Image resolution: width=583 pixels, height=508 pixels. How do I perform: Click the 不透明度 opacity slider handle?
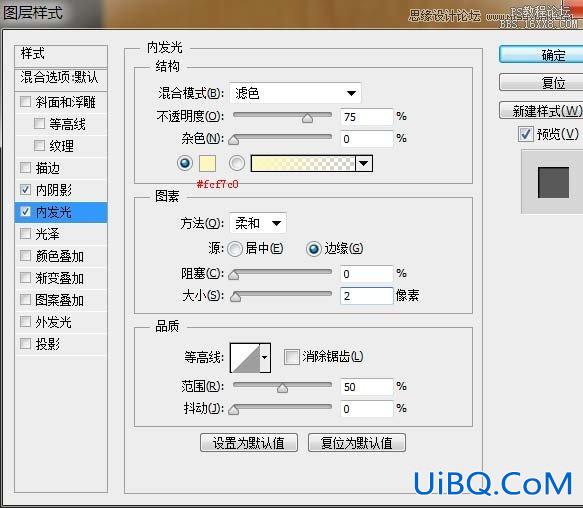[x=307, y=118]
